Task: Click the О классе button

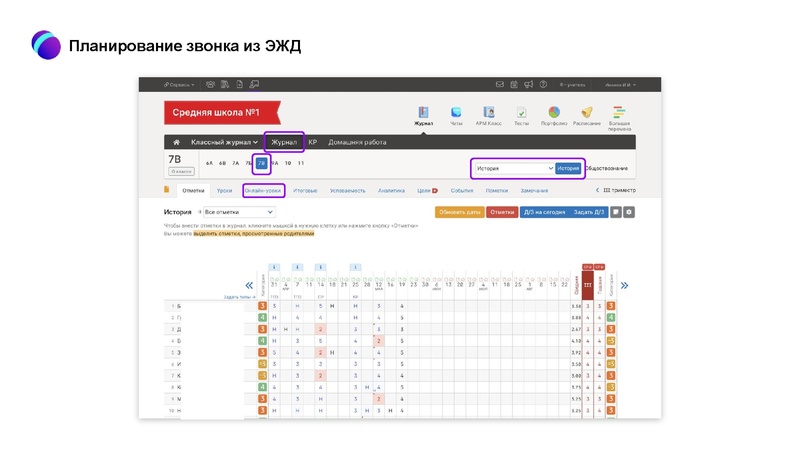Action: (181, 172)
